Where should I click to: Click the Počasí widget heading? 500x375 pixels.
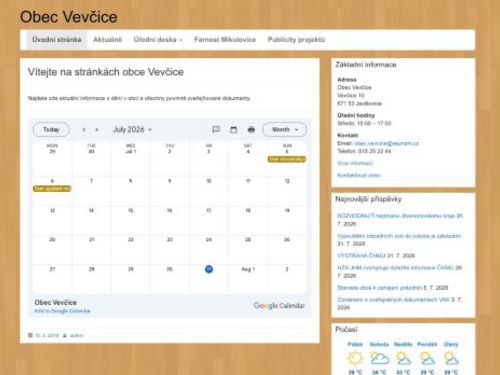[x=346, y=329]
